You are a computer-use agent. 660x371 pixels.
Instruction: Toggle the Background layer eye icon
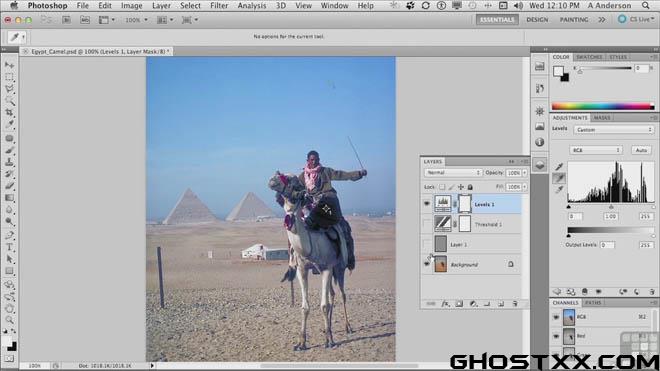point(427,264)
